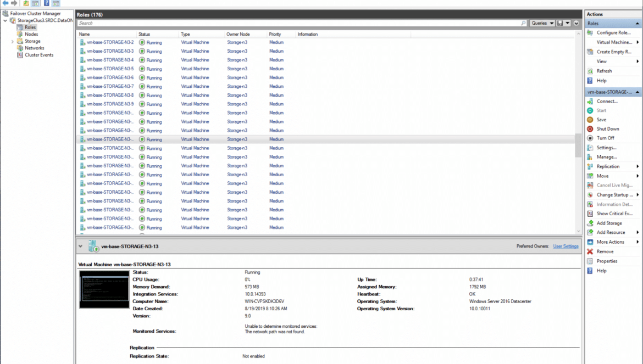Go back using the blue back arrow
643x364 pixels.
tap(5, 3)
